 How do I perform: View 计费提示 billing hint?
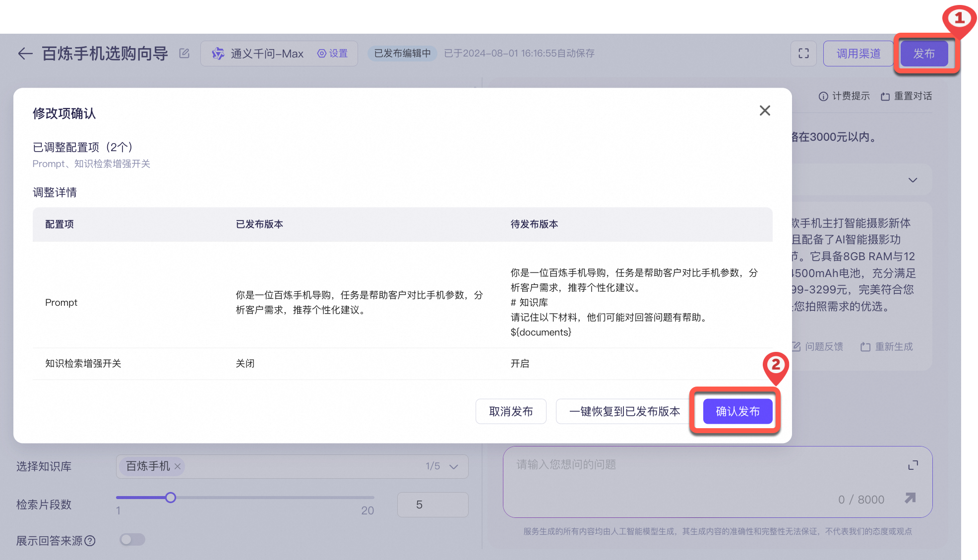844,96
